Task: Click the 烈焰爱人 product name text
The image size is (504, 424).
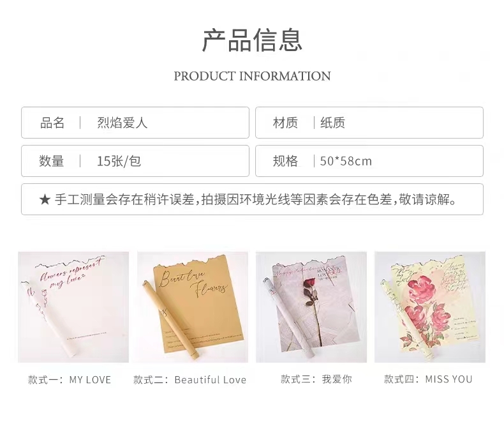Action: click(122, 123)
